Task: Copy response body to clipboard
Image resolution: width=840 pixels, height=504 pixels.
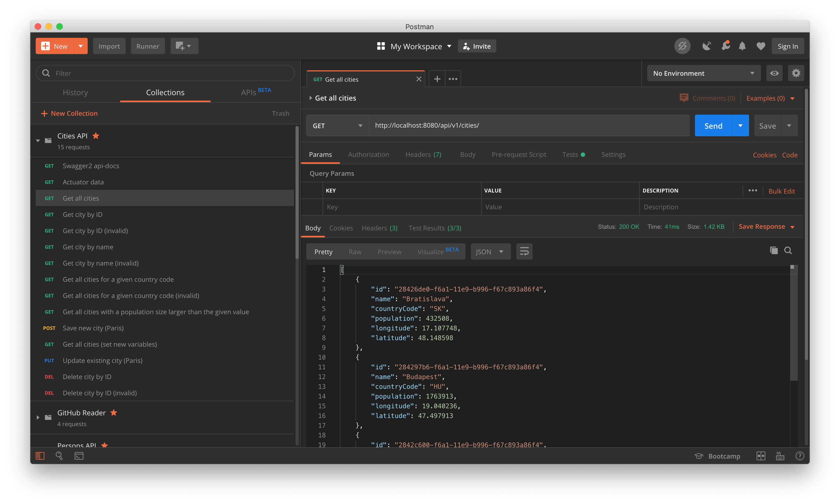Action: coord(774,251)
